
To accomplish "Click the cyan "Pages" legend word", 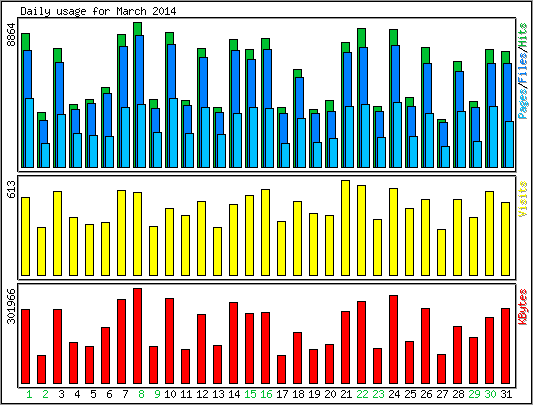I will click(523, 102).
